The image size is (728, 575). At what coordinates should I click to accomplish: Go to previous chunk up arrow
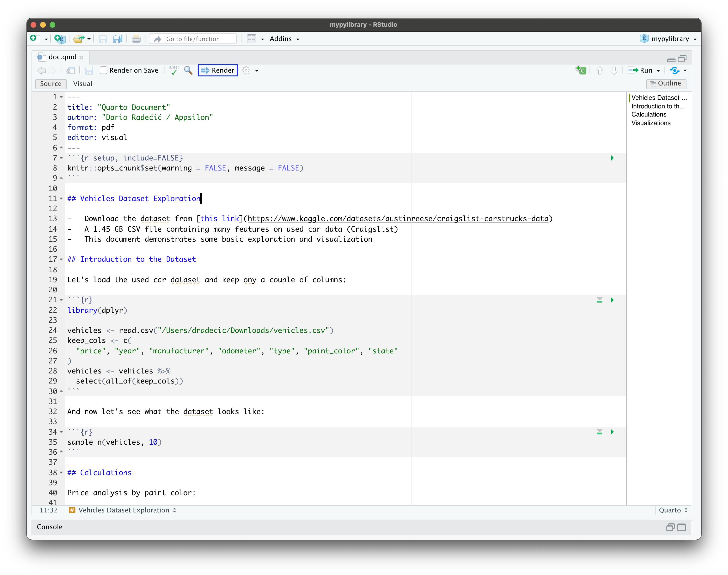[600, 70]
